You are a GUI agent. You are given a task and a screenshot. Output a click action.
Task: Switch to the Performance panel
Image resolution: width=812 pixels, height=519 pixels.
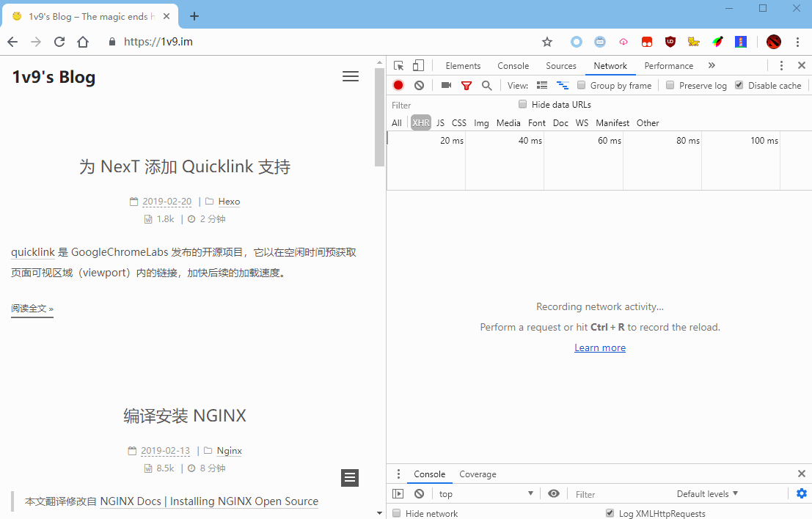[668, 66]
